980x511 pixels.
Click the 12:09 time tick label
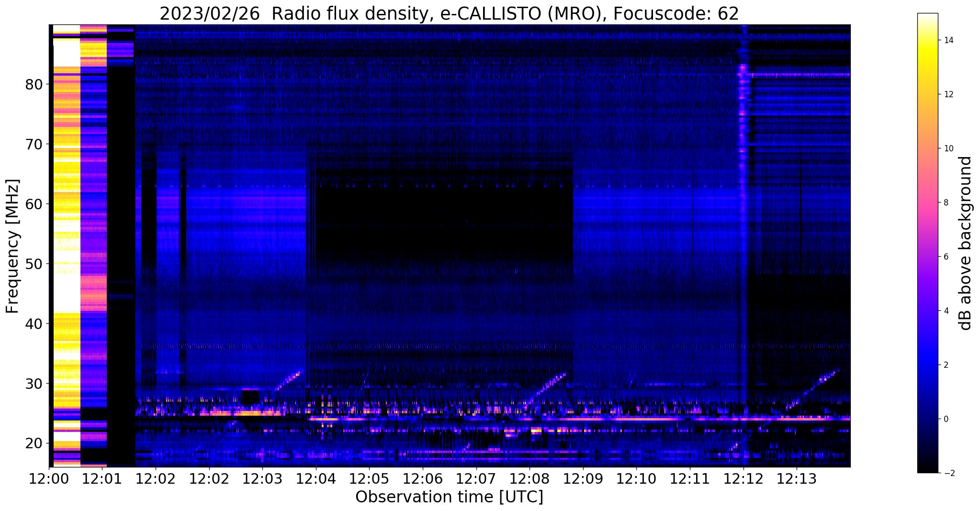pyautogui.click(x=583, y=478)
